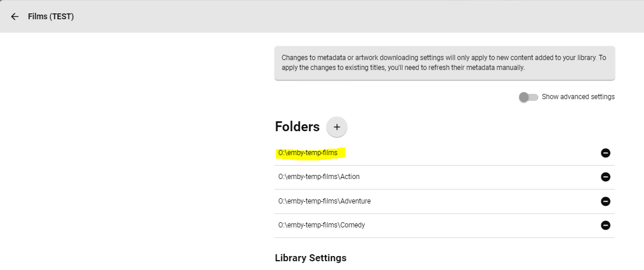
Task: Click the blank space right of Folders plus button
Action: point(467,127)
